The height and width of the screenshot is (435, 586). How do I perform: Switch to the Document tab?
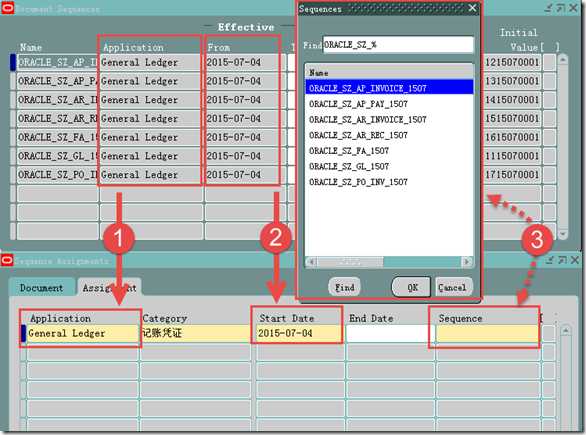point(41,288)
